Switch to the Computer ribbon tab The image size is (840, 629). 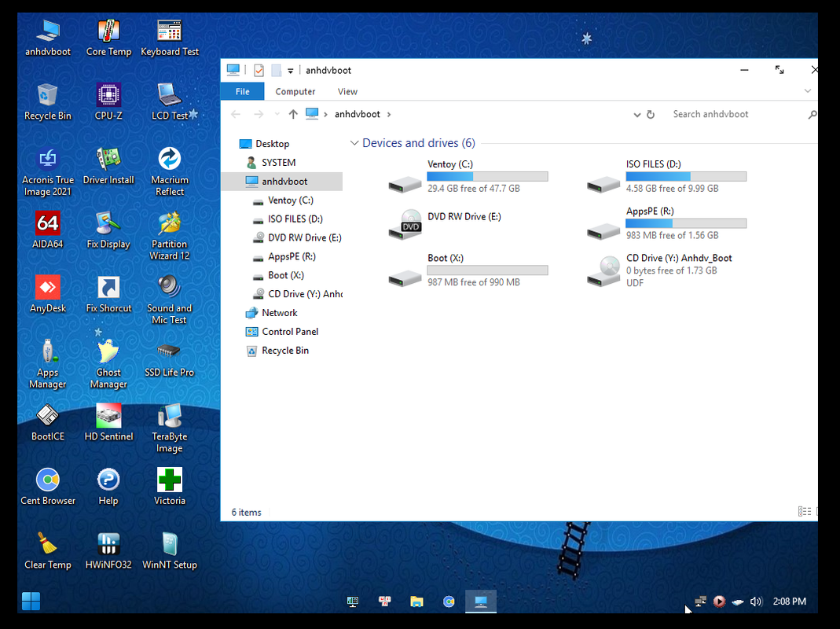(x=295, y=91)
